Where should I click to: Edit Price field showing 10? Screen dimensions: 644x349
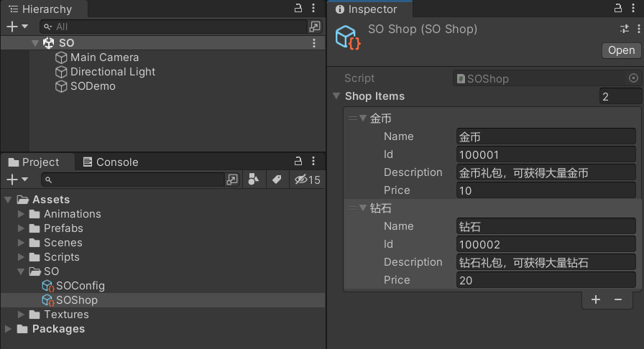pos(546,190)
